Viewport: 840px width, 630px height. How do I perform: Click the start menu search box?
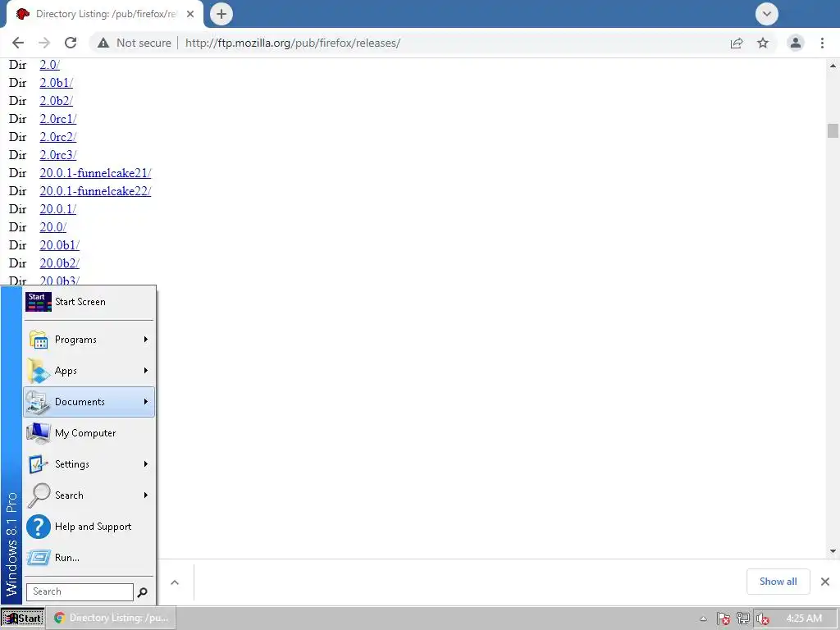(80, 592)
